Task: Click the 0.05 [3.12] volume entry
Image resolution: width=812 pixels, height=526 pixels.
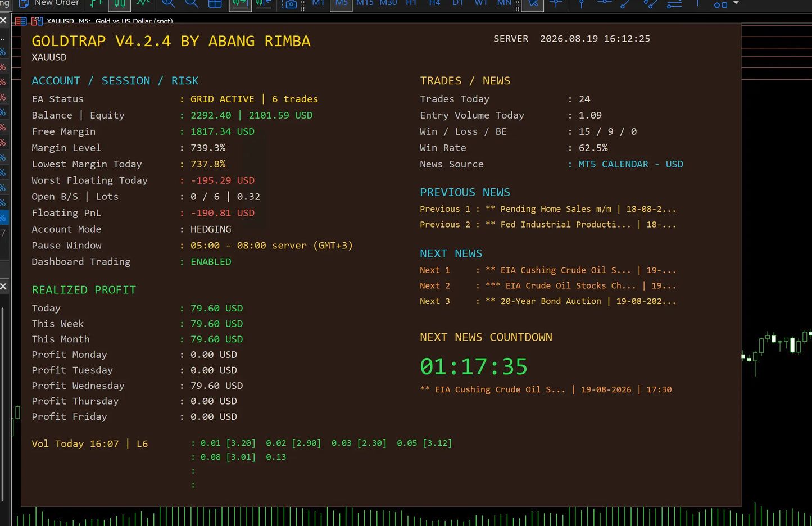Action: click(424, 443)
